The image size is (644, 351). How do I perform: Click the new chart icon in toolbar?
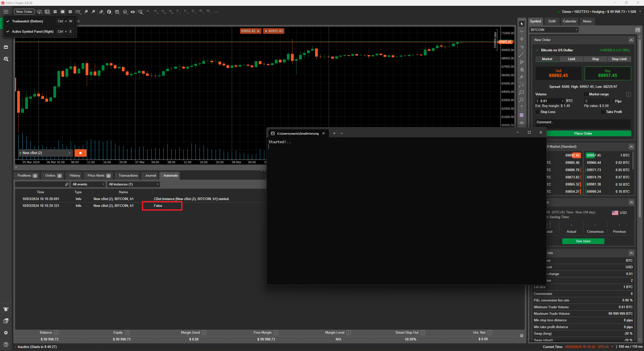(78, 12)
